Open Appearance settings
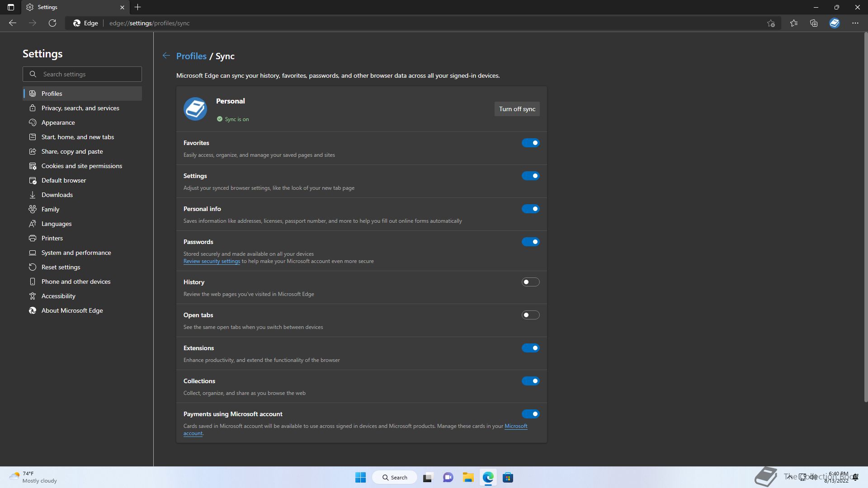Screen dimensions: 868x488 click(82, 122)
